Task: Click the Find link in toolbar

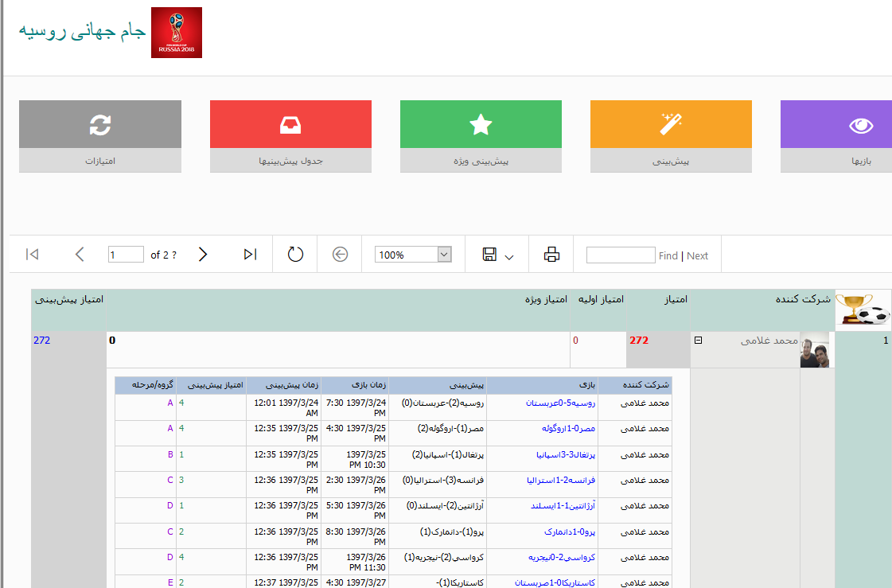Action: tap(668, 256)
